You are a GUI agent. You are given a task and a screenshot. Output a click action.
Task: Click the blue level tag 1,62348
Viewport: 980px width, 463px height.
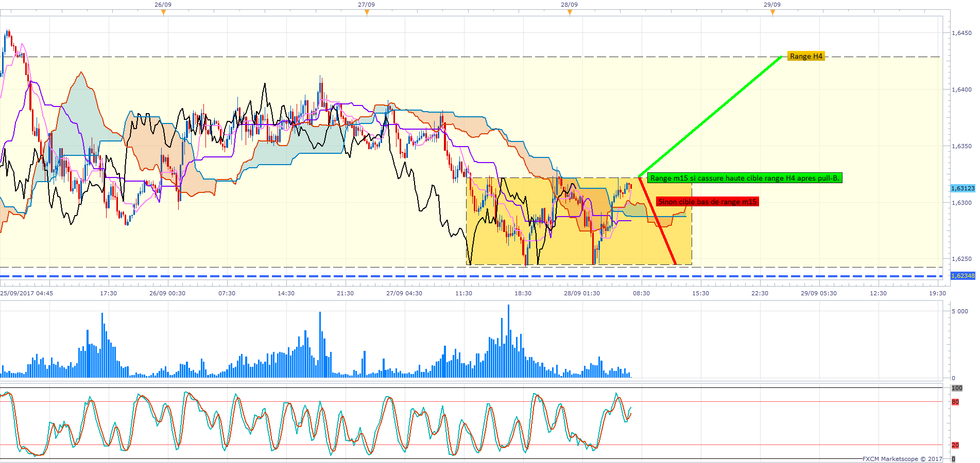coord(962,276)
